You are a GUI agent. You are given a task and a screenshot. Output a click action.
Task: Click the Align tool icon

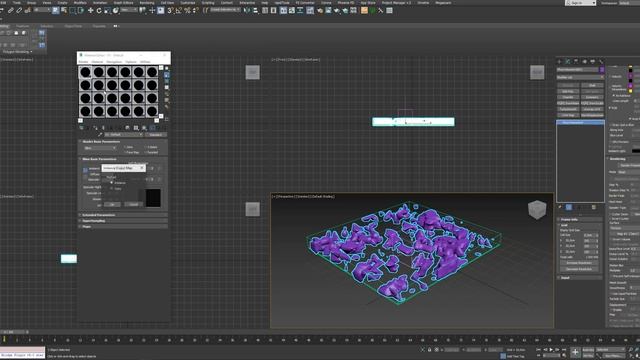click(256, 10)
